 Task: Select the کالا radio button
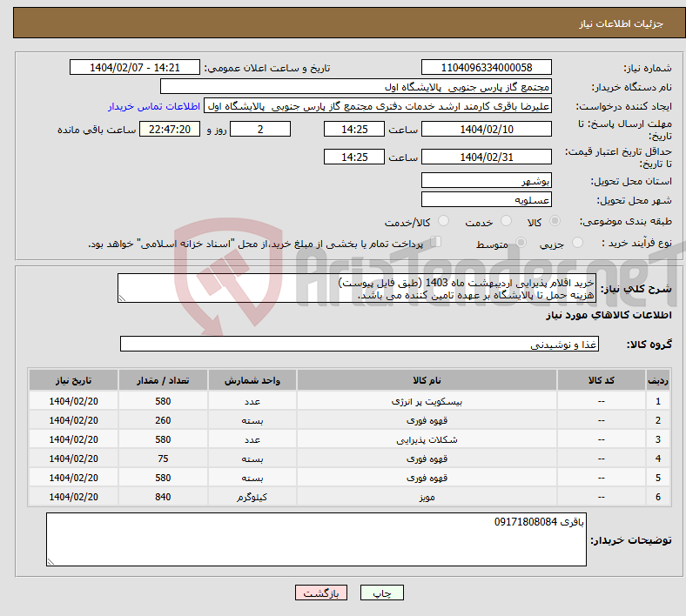point(555,221)
